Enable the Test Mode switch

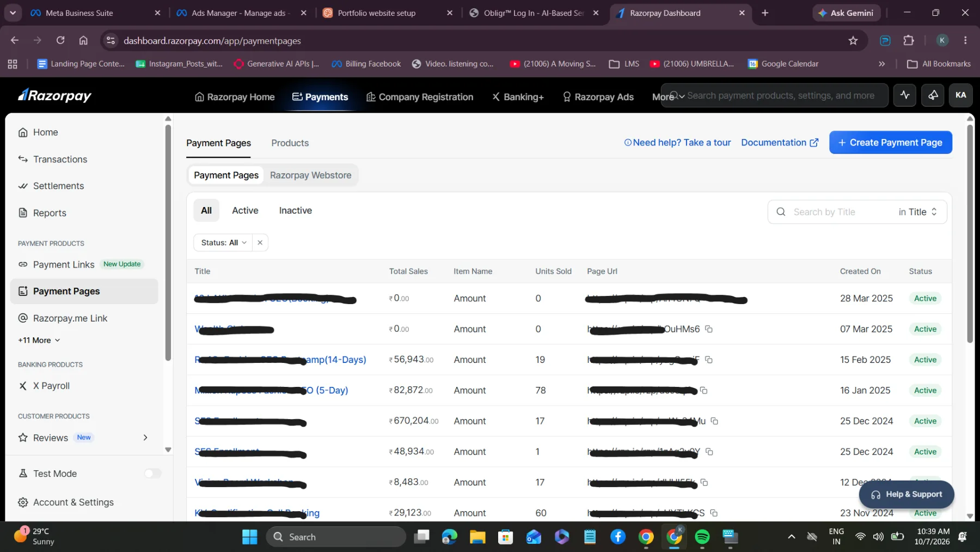pos(152,474)
